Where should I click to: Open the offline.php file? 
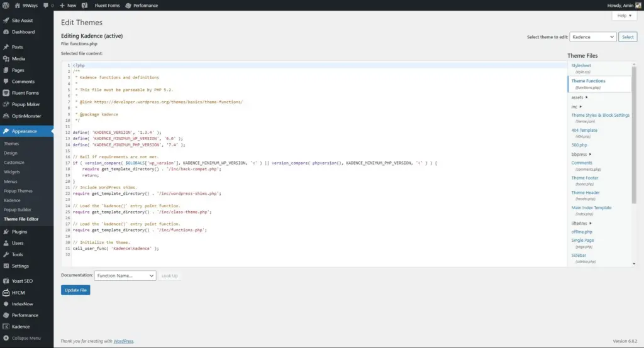(x=582, y=232)
